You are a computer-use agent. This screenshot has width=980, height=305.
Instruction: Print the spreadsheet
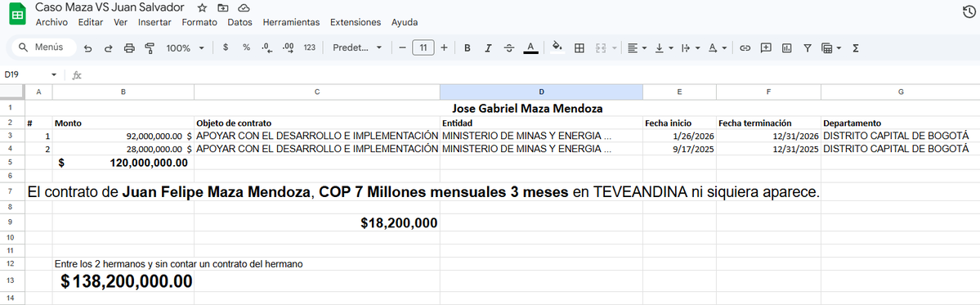tap(129, 48)
